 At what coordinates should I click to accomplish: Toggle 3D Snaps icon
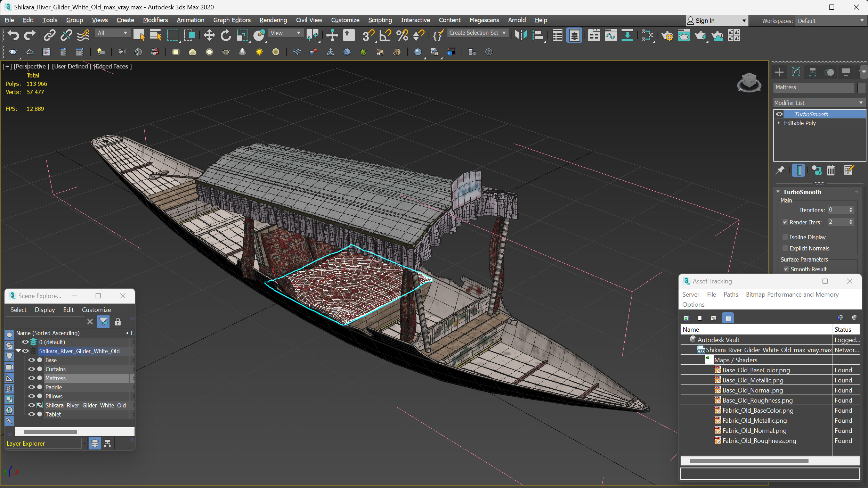coord(368,35)
